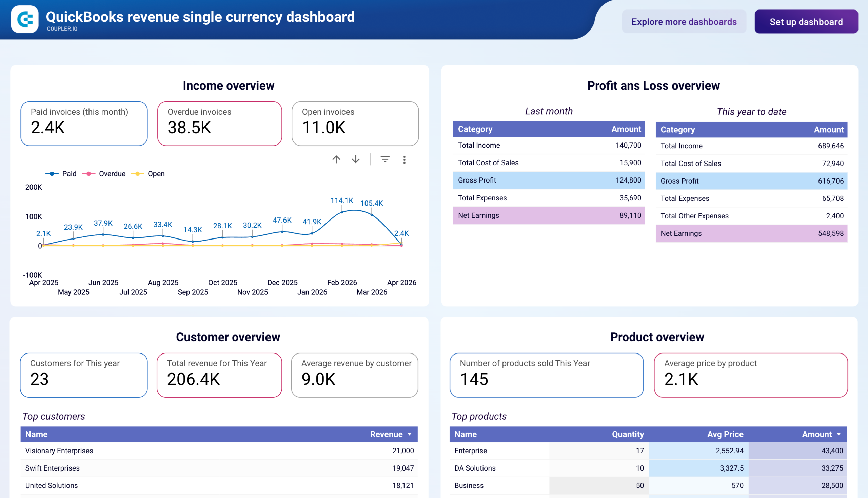Toggle the Overdue series in the legend
The image size is (868, 498).
coord(104,173)
